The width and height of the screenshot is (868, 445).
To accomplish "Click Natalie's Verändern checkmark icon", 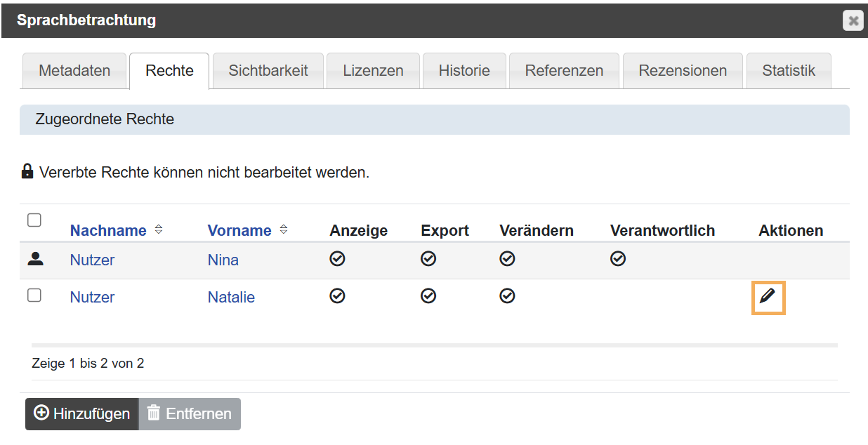I will [x=507, y=296].
